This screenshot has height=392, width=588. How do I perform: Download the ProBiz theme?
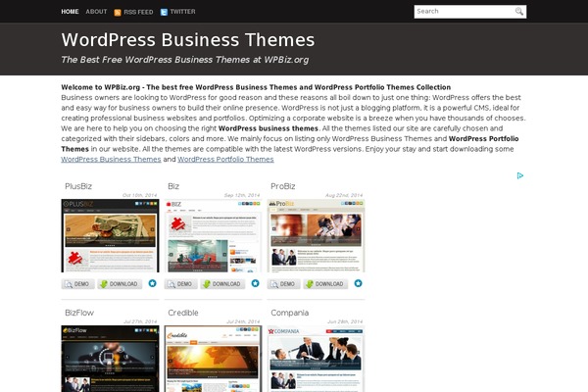tap(325, 284)
